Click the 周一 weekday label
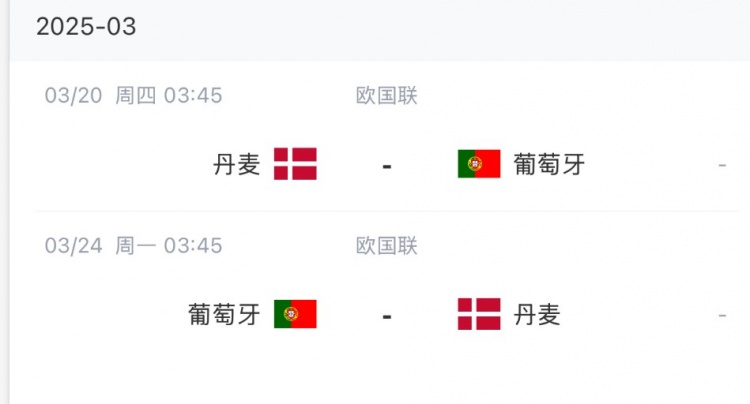Screen dimensions: 750x404 pos(135,246)
